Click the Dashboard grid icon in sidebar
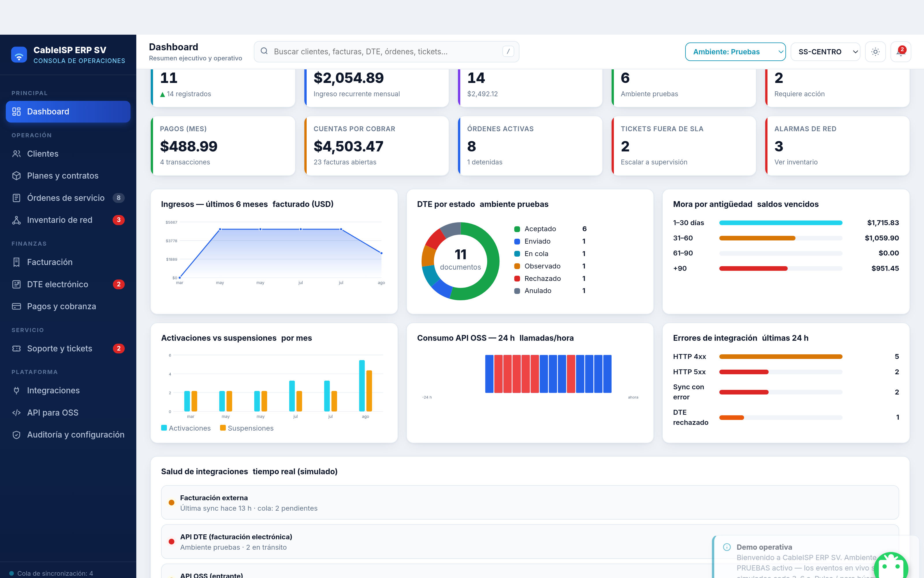Screen dimensions: 924x578 coord(16,112)
